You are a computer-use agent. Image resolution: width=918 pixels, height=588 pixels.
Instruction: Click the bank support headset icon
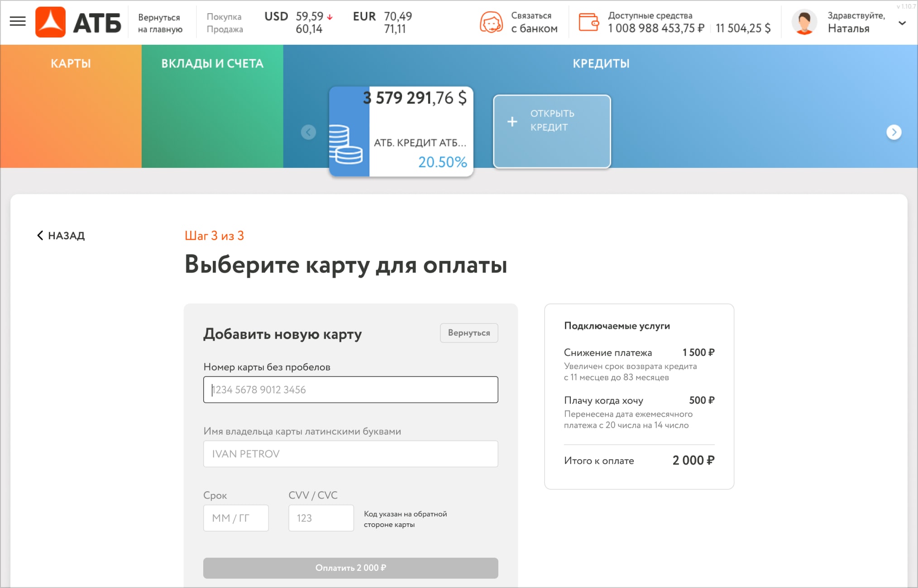491,22
